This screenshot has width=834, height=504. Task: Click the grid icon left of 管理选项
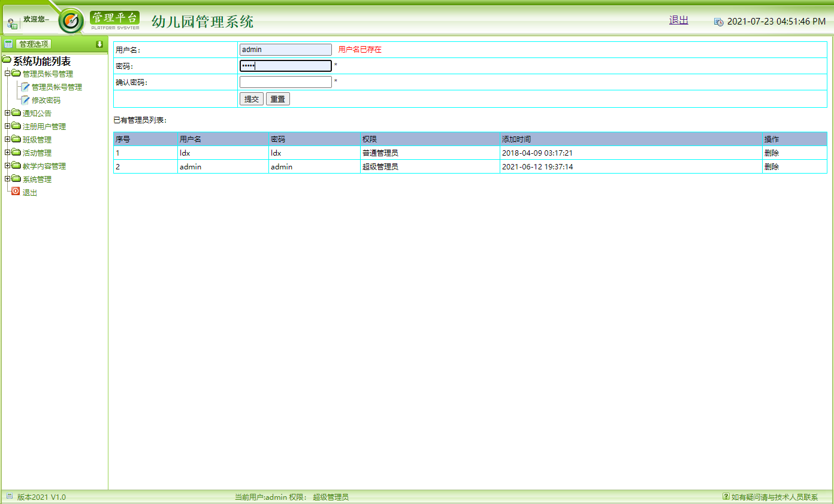point(8,43)
